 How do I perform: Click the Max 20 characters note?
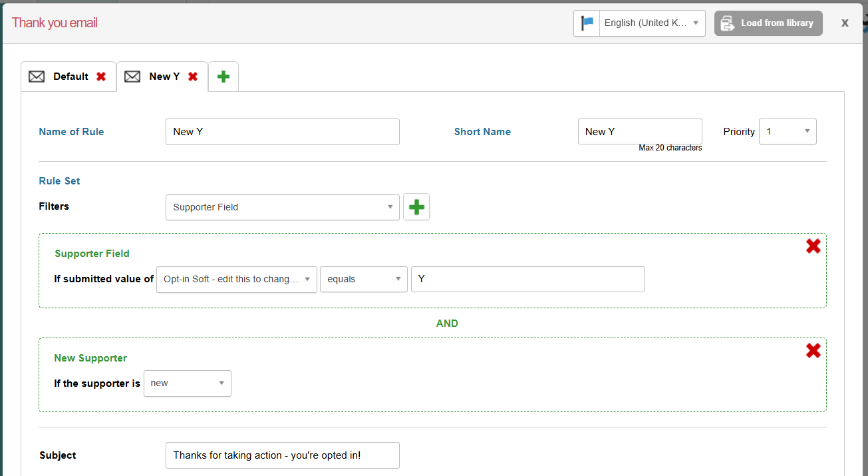coord(670,148)
